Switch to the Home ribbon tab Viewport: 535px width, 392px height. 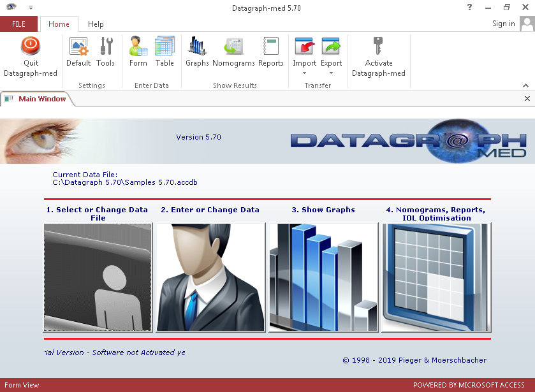tap(59, 24)
